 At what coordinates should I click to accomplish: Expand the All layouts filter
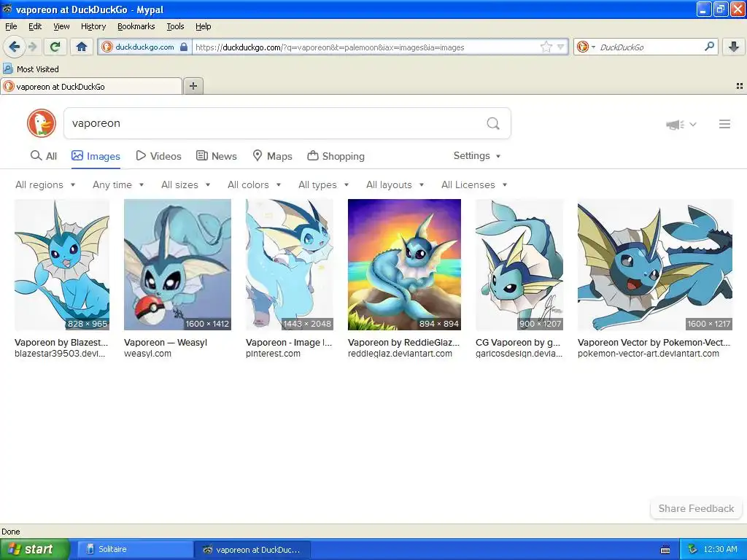395,184
